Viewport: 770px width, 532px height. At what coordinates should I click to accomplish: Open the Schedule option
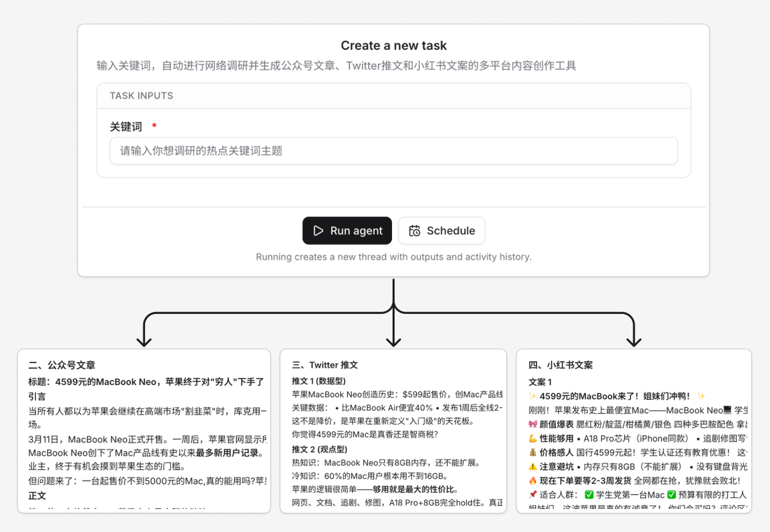(x=441, y=231)
